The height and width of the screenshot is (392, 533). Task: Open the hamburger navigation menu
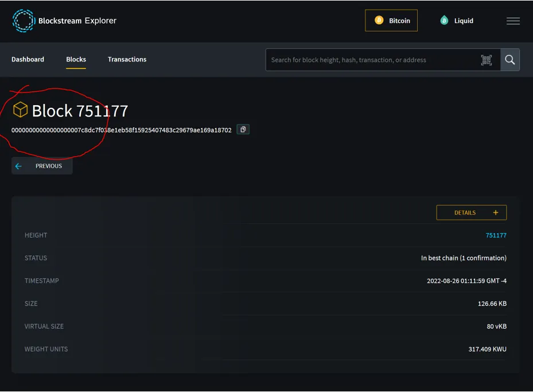pos(512,21)
